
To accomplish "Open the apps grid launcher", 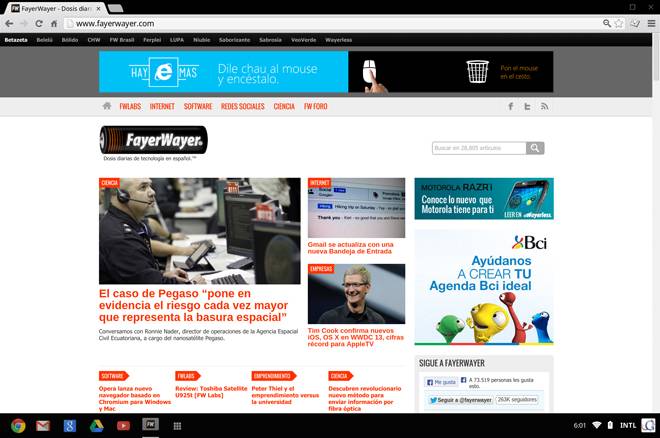I will click(x=178, y=426).
